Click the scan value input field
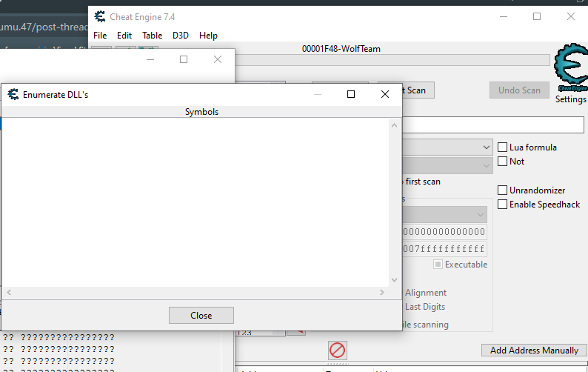The width and height of the screenshot is (588, 372). point(492,124)
